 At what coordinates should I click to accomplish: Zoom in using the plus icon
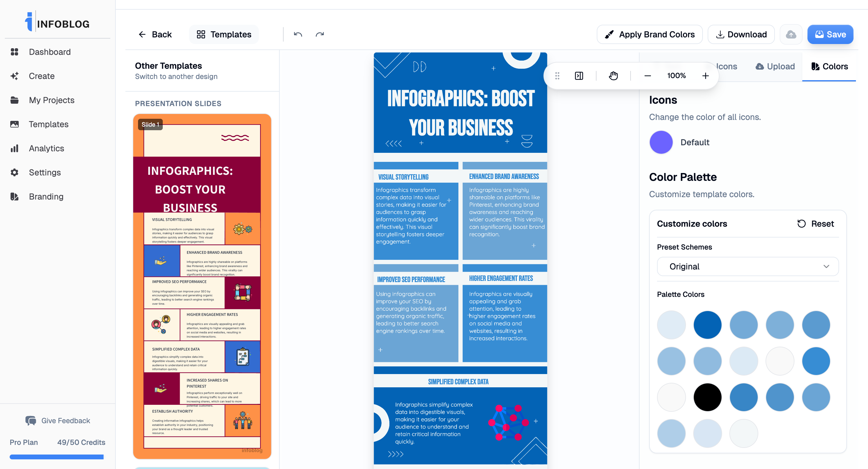pos(706,75)
